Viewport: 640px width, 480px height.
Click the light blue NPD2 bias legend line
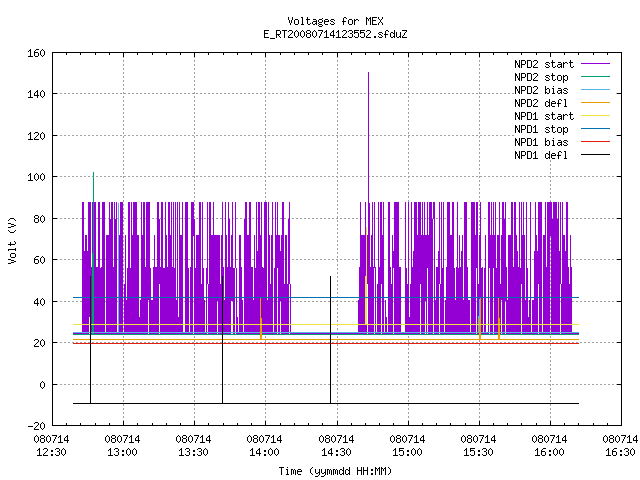[595, 90]
